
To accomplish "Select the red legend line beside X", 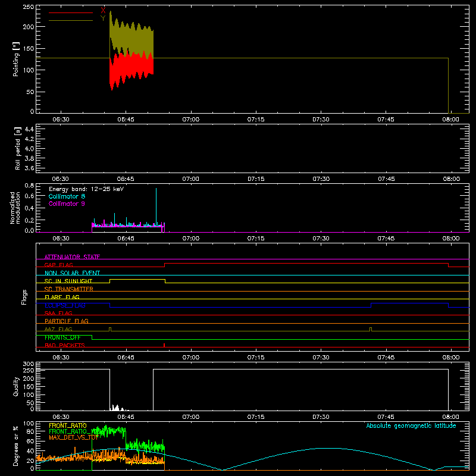I will click(71, 12).
